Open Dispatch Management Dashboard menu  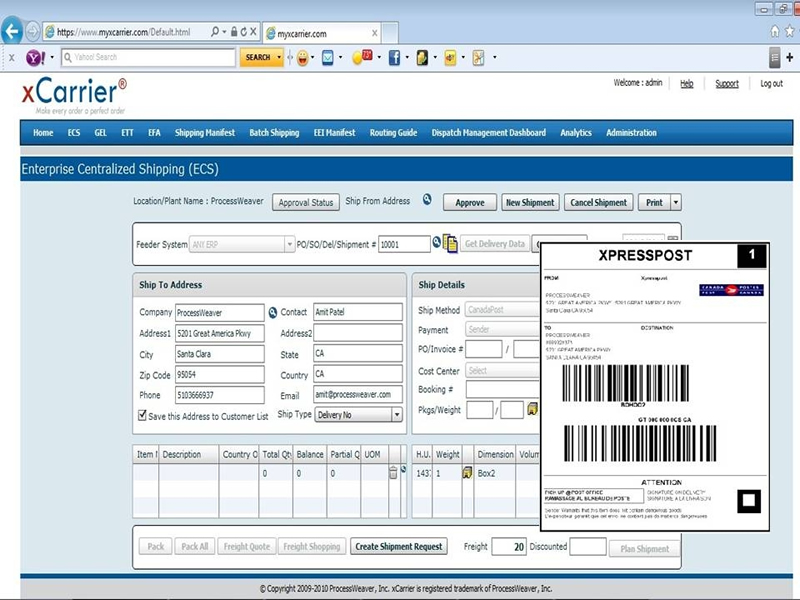coord(488,133)
